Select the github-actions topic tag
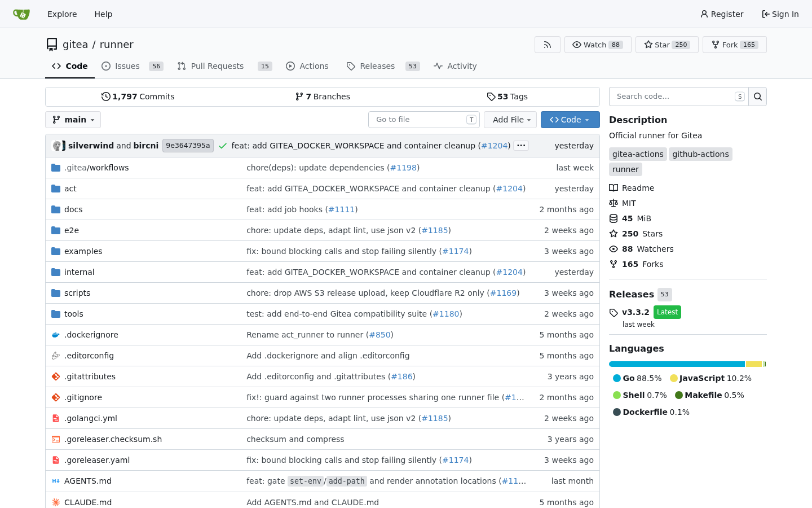Screen dimensions: 812x508 (x=700, y=154)
